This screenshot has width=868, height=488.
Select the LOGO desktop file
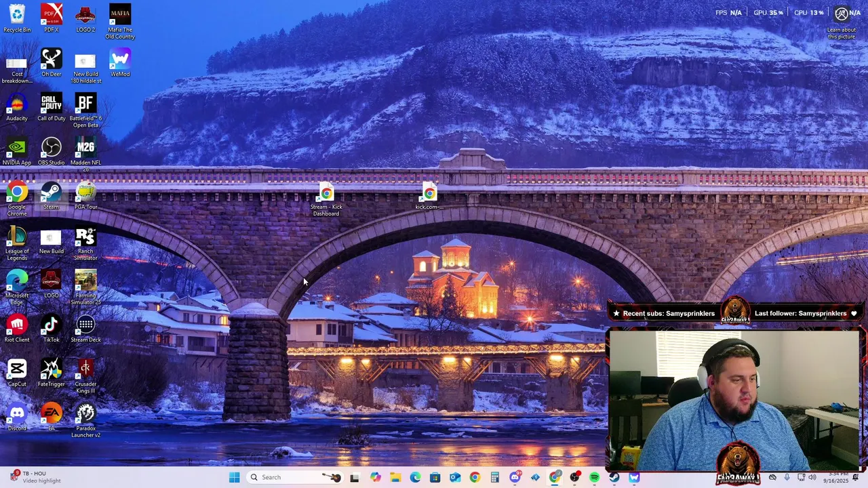[52, 284]
